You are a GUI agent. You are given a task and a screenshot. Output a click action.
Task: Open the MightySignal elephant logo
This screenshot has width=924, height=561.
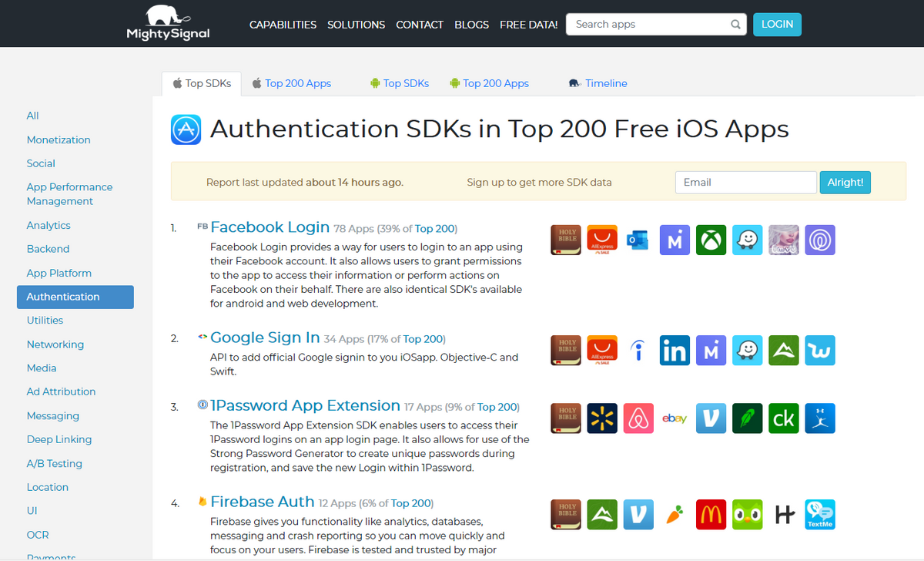click(x=168, y=23)
